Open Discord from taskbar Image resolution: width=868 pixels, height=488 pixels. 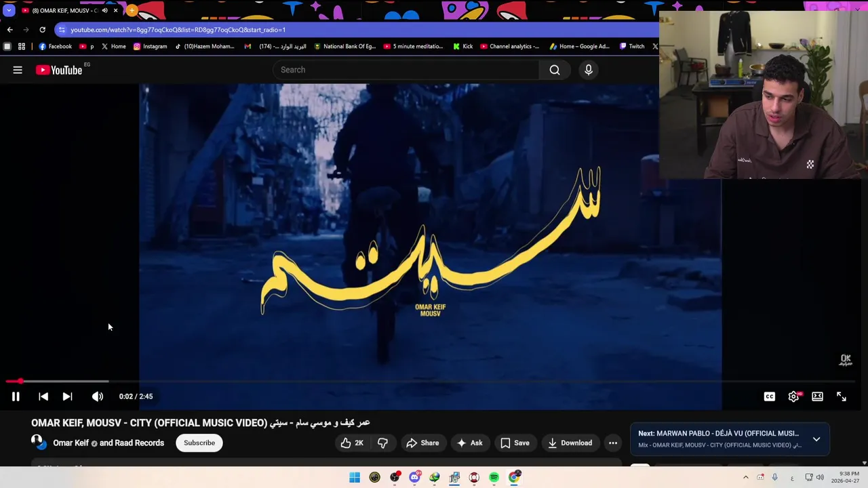414,477
